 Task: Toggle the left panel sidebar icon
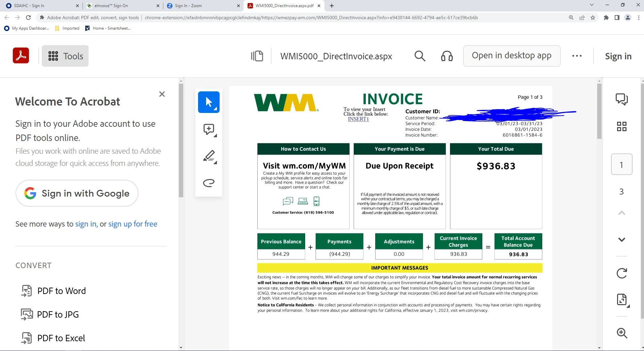[257, 56]
